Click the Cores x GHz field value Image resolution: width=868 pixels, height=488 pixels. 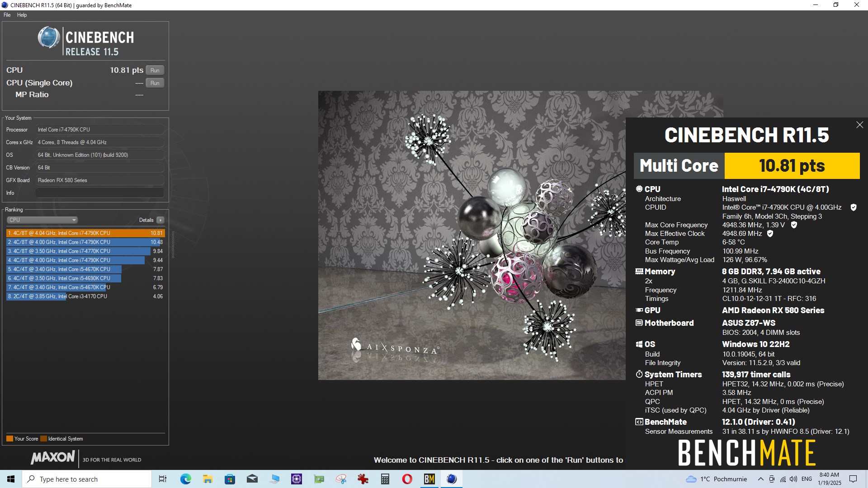click(99, 142)
